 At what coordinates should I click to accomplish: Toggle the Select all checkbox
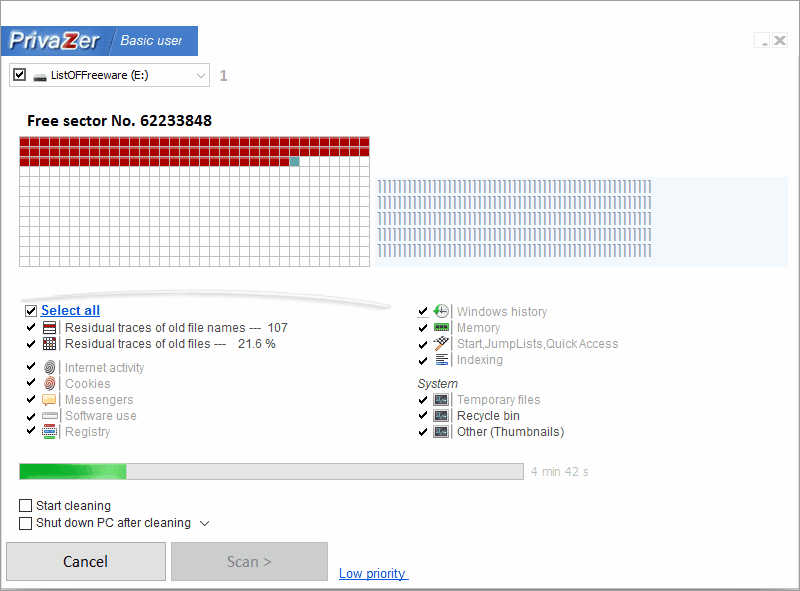[31, 311]
